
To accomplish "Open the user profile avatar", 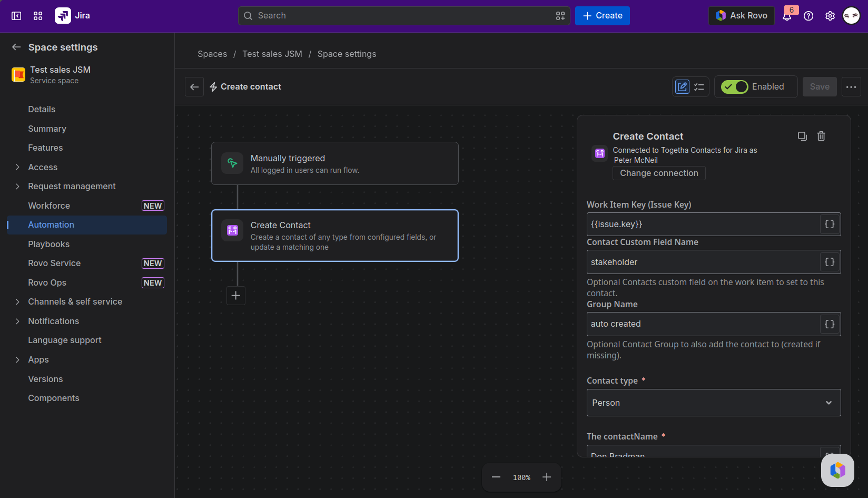I will pyautogui.click(x=851, y=16).
